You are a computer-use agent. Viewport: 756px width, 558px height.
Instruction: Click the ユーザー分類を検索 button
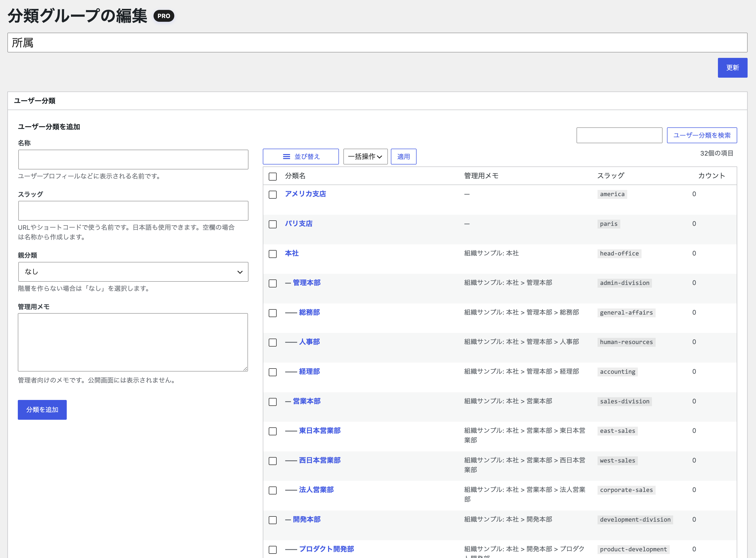tap(702, 135)
